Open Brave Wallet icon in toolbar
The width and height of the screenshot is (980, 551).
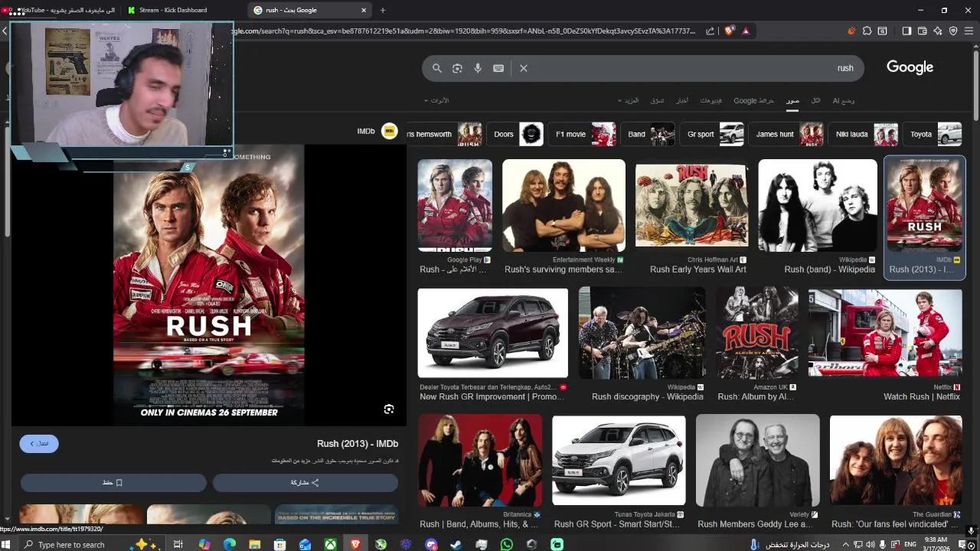923,31
